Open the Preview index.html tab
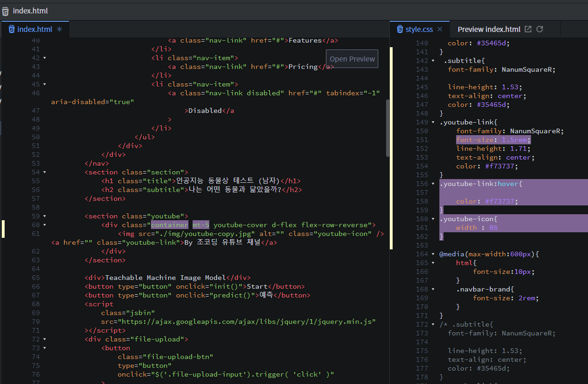 tap(489, 29)
